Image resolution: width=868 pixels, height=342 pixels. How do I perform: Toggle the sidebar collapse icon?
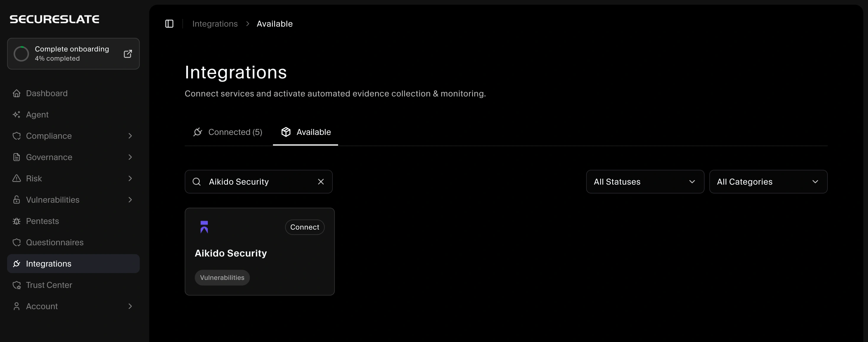pyautogui.click(x=169, y=24)
